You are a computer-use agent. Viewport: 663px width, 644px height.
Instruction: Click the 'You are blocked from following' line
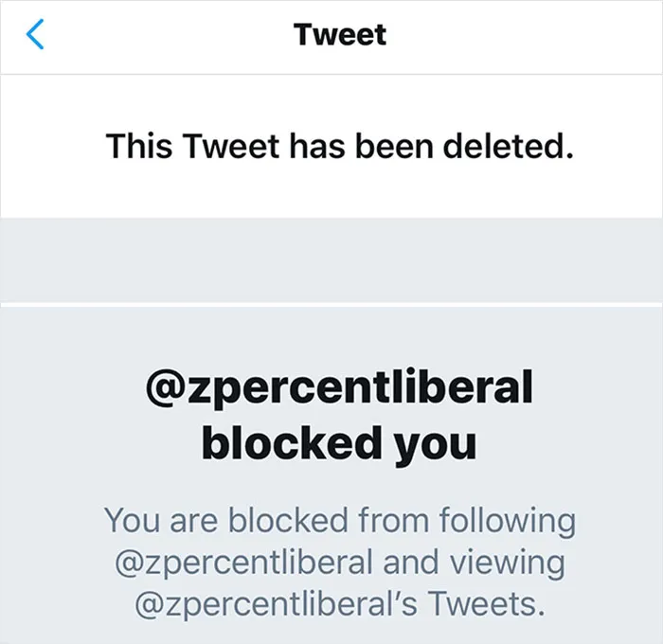(340, 522)
